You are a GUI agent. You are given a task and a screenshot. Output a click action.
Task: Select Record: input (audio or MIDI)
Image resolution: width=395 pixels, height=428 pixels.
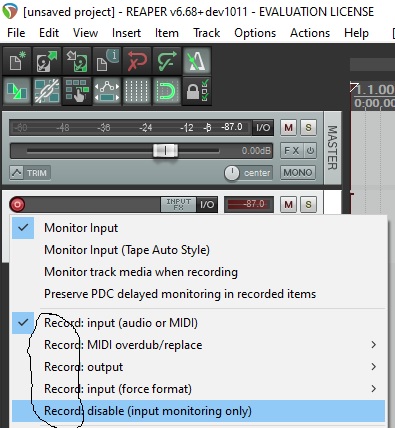click(198, 323)
